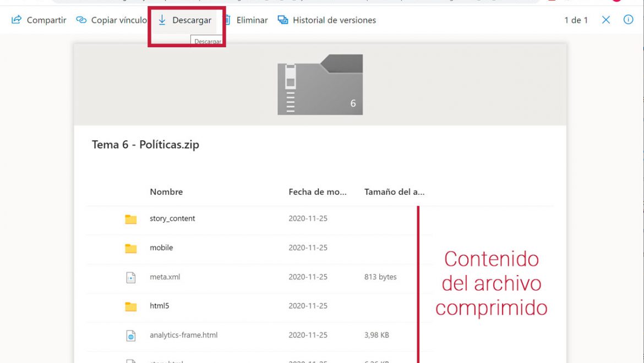Select the story_content folder name
The width and height of the screenshot is (644, 363).
172,218
